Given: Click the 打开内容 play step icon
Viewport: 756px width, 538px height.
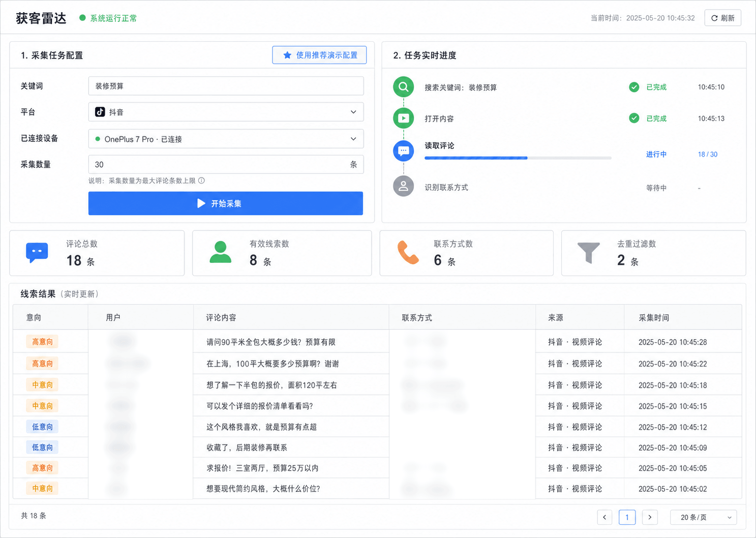Looking at the screenshot, I should coord(403,118).
